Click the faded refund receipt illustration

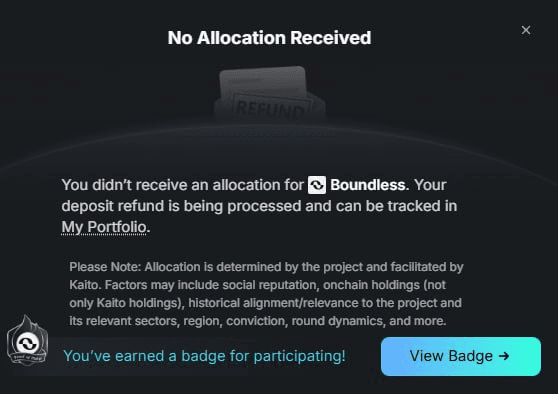coord(270,95)
